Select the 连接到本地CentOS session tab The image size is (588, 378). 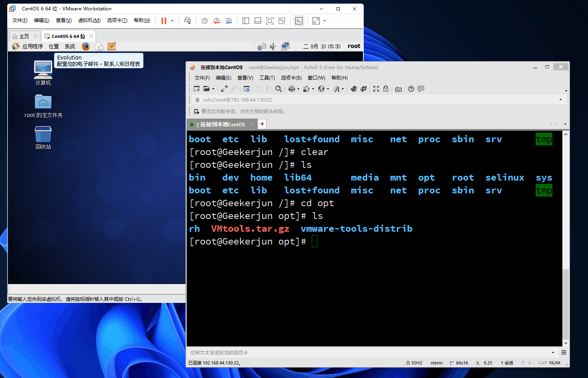222,124
